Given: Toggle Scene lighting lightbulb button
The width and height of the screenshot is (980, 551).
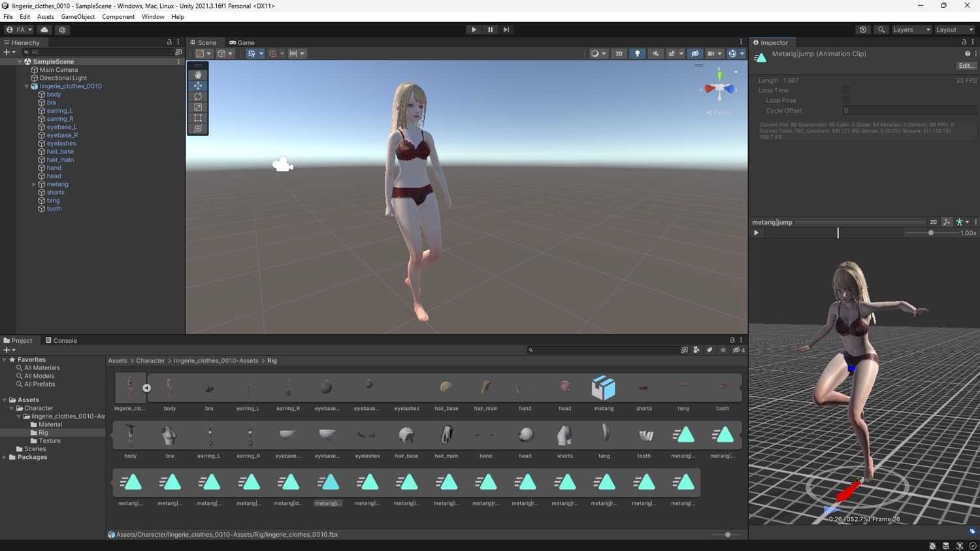Looking at the screenshot, I should coord(638,54).
